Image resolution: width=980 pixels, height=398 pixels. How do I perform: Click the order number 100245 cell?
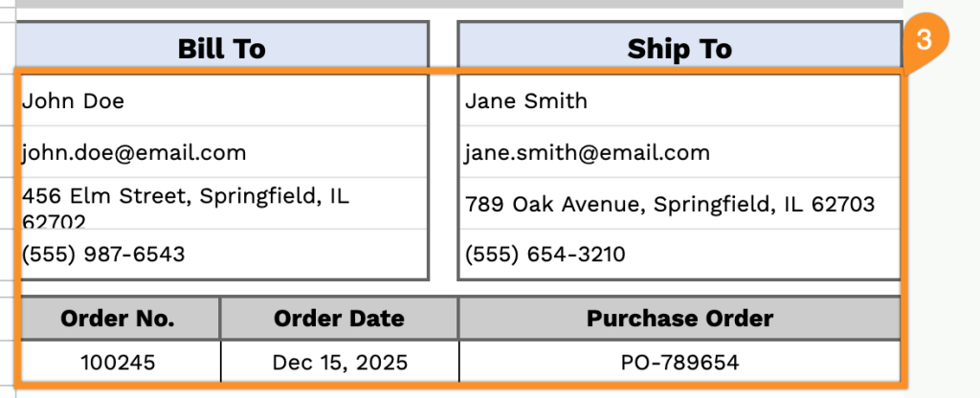pyautogui.click(x=119, y=363)
